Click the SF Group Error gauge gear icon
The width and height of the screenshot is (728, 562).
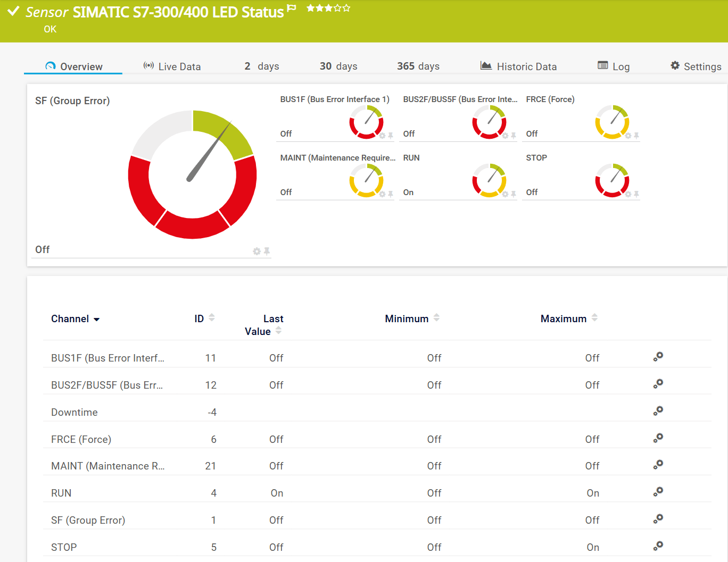(257, 251)
